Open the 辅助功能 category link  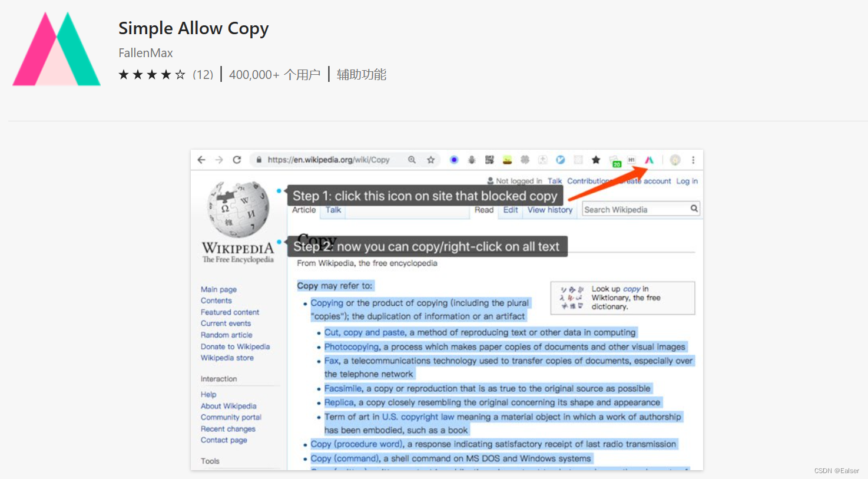362,75
